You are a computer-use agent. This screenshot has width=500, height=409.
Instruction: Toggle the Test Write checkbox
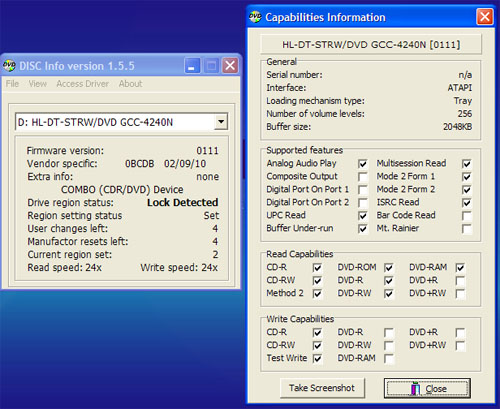click(317, 359)
